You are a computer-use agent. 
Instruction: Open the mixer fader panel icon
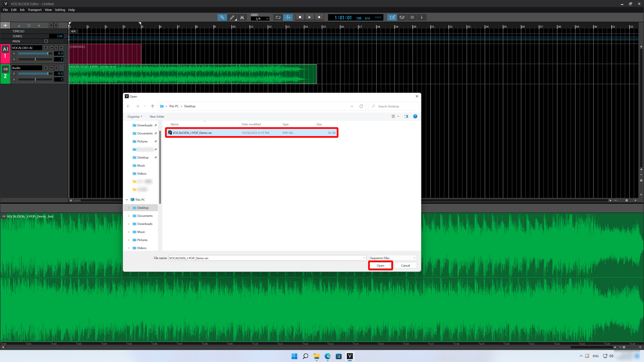pos(402,17)
